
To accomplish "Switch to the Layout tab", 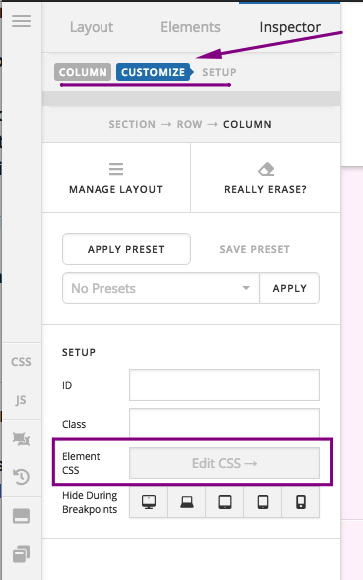I will (91, 27).
